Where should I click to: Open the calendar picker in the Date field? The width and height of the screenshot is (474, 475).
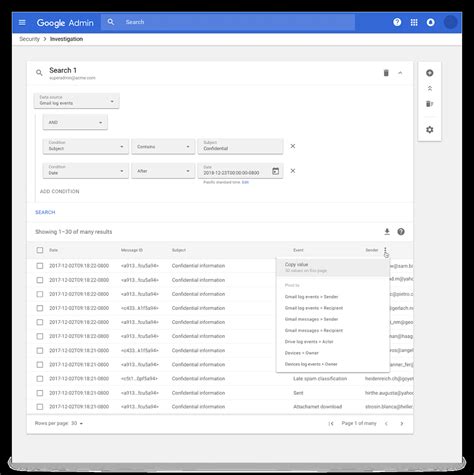275,171
